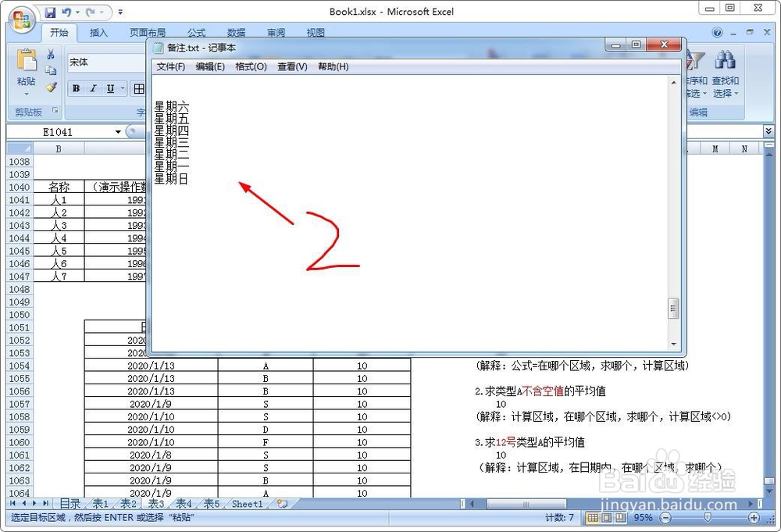Click the Cut scissors icon
This screenshot has height=532, width=781.
pyautogui.click(x=51, y=55)
